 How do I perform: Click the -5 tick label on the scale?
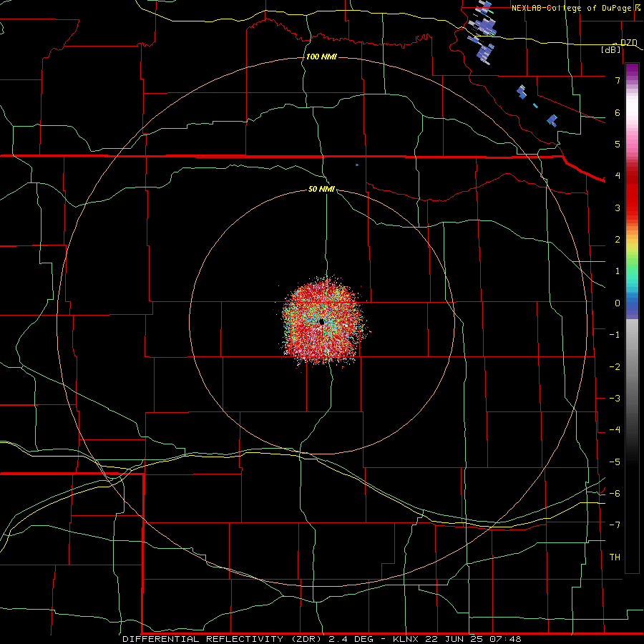(x=615, y=462)
